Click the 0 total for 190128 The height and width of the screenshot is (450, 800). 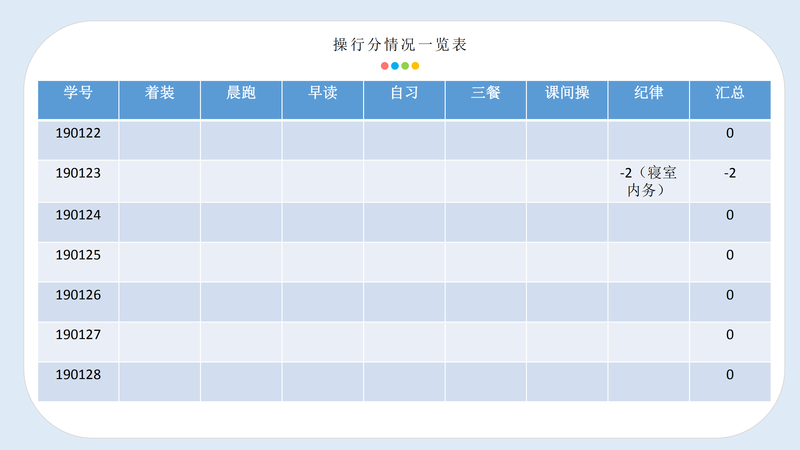730,375
